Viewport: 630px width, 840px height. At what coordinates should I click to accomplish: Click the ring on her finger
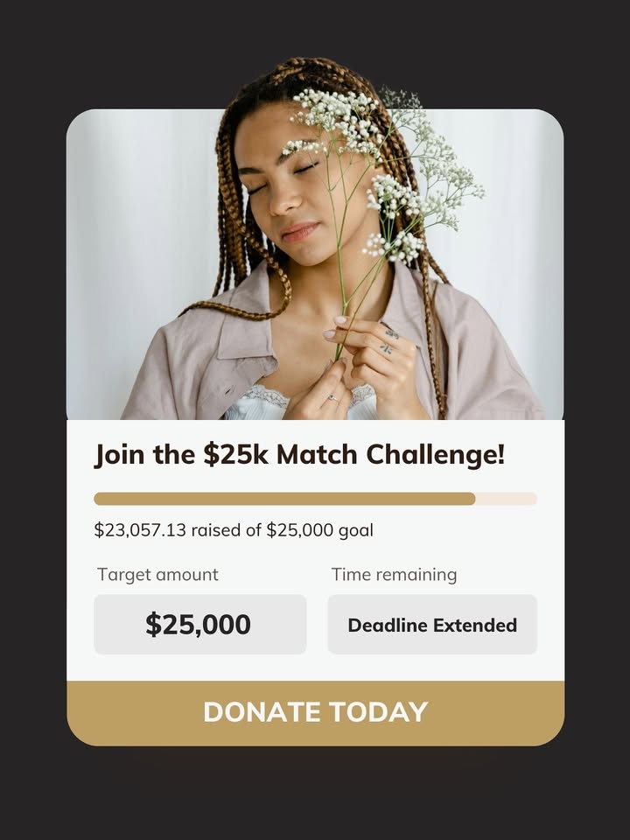332,397
